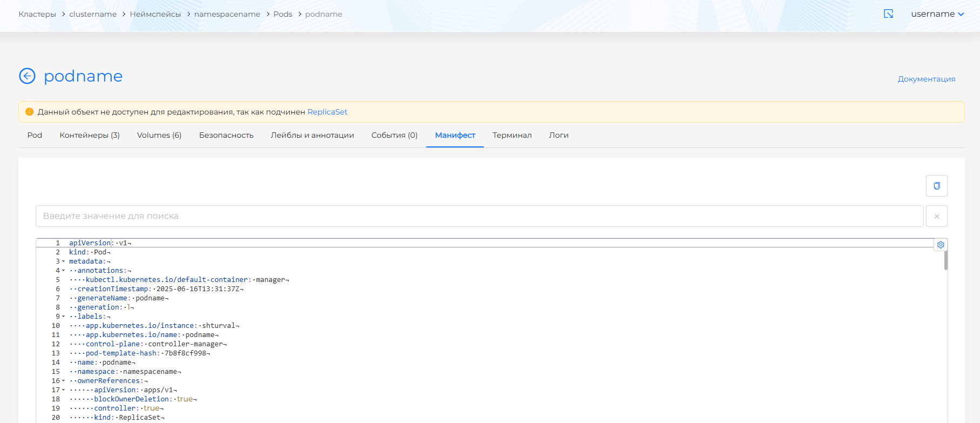Fold ownerReferences on line 16
Viewport: 980px width, 423px height.
coord(63,381)
